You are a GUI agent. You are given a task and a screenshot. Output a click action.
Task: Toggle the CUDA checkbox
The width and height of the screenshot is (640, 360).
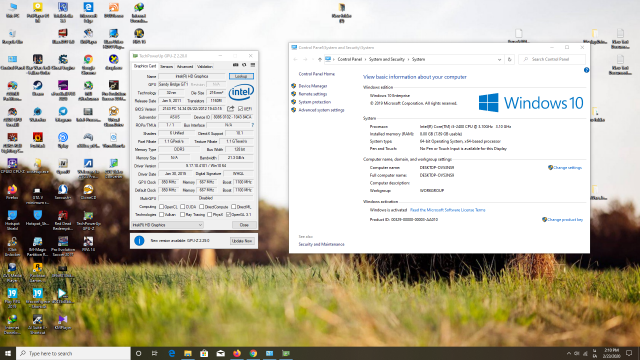pos(182,207)
